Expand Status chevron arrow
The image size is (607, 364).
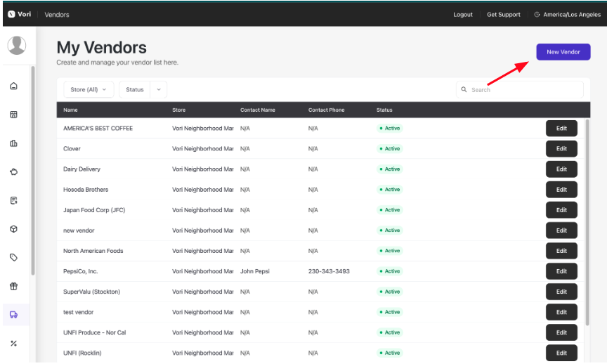159,89
